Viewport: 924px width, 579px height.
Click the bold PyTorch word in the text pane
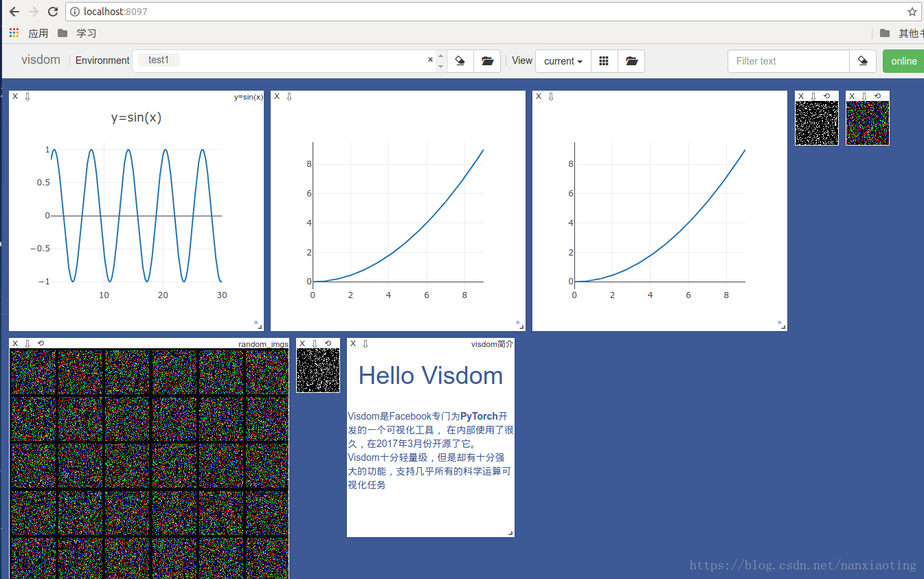(x=479, y=416)
